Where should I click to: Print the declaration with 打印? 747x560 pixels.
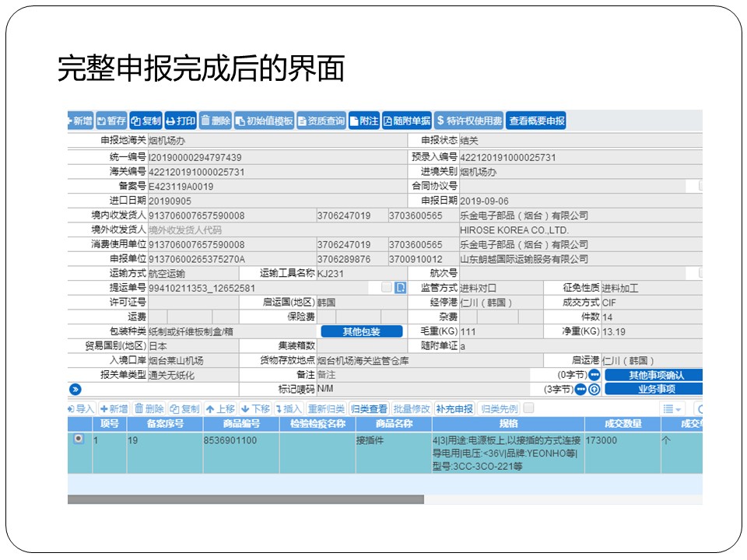(x=181, y=121)
